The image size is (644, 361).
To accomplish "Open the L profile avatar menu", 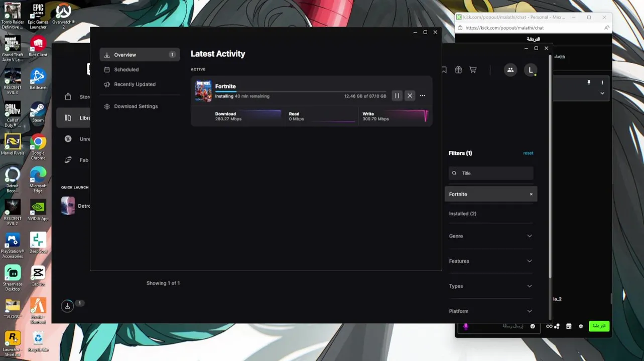I will (x=531, y=70).
